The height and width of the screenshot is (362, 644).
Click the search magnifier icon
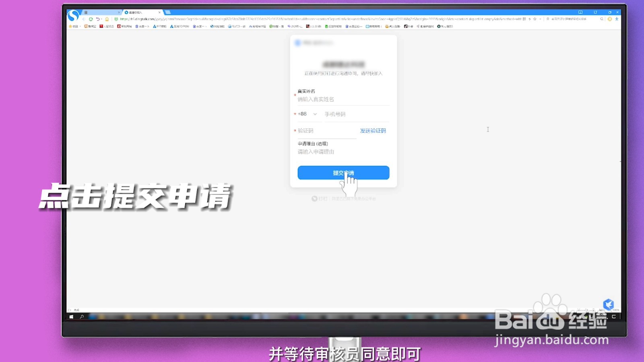pos(602,19)
